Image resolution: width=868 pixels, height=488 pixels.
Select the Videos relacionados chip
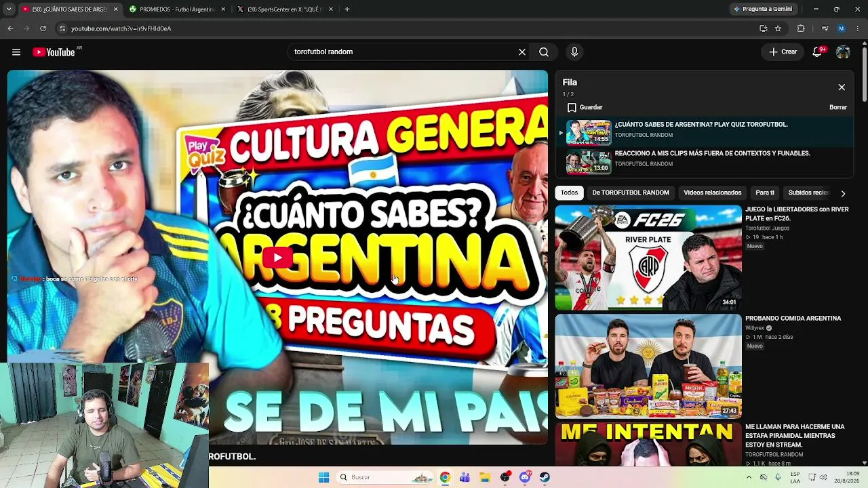[x=713, y=193]
